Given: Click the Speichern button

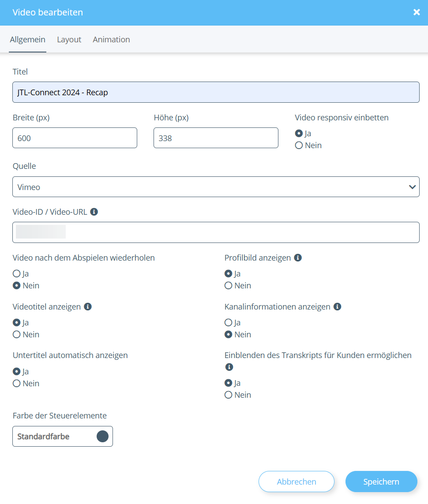Looking at the screenshot, I should (x=381, y=482).
